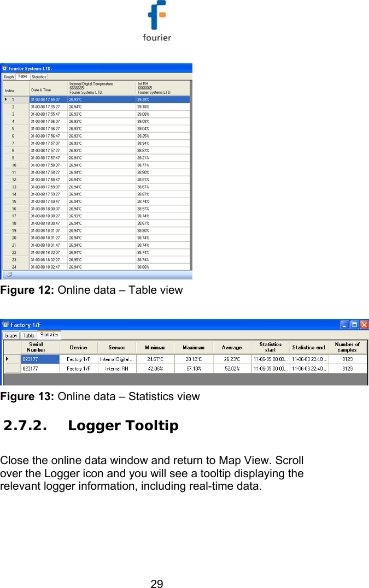Screen dimensions: 369x588
Task: Click the Fourier Systems LTD. window title icon
Action: click(x=4, y=68)
